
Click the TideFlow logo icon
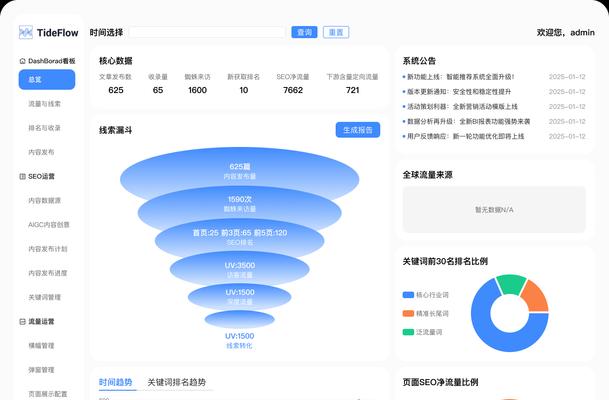pos(26,32)
